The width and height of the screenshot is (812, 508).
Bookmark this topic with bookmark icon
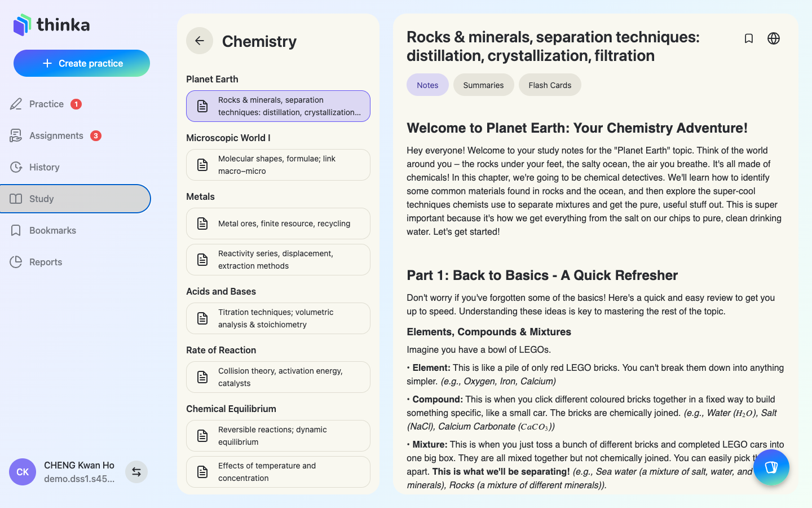tap(749, 38)
